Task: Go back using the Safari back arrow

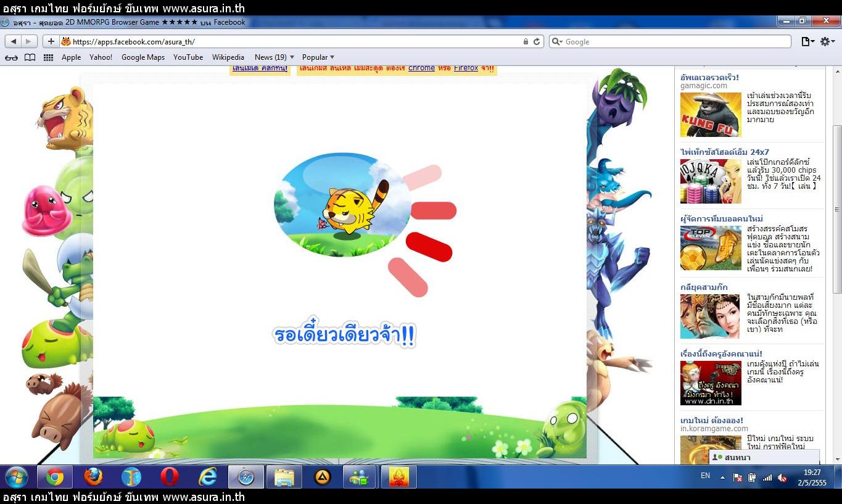Action: (x=14, y=41)
